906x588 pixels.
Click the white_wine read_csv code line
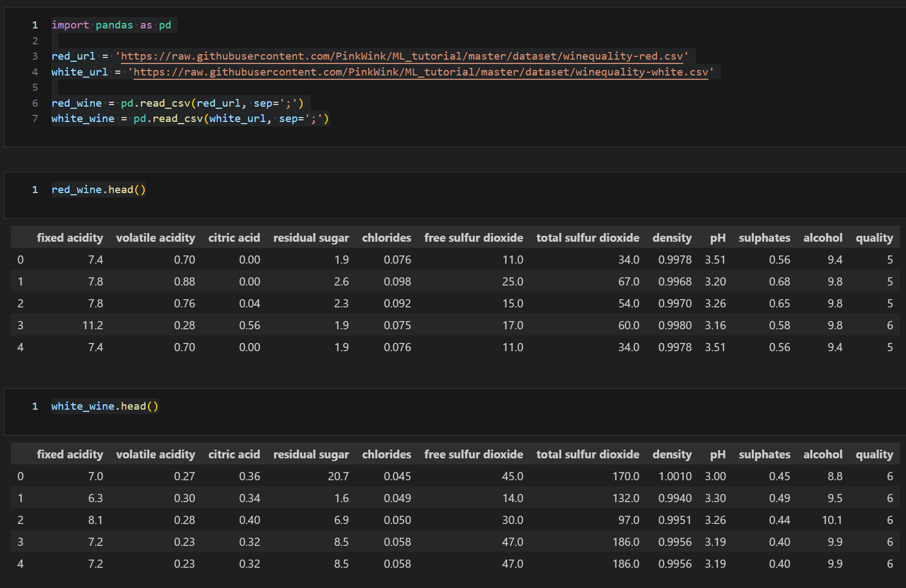pos(190,119)
